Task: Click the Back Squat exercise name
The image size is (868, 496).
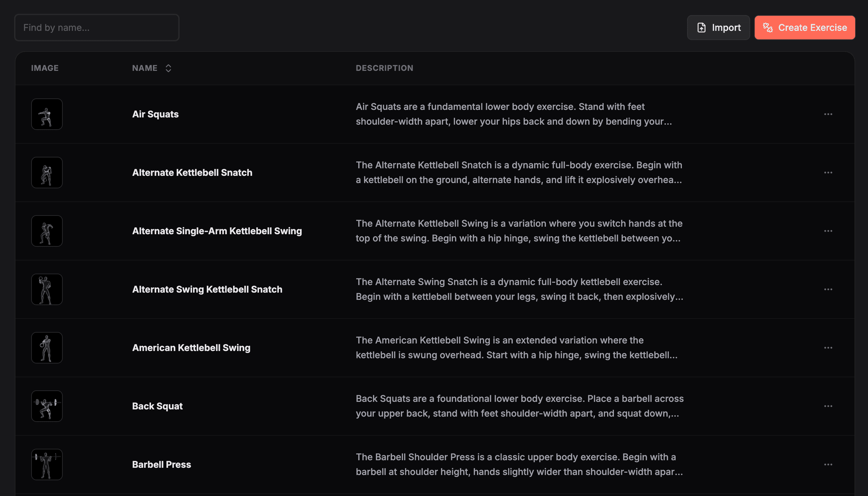Action: pos(157,406)
